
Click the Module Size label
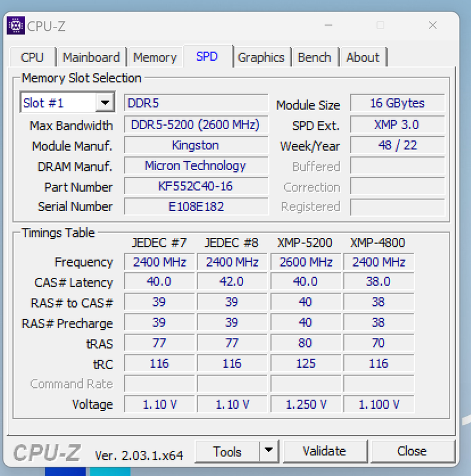coord(308,105)
